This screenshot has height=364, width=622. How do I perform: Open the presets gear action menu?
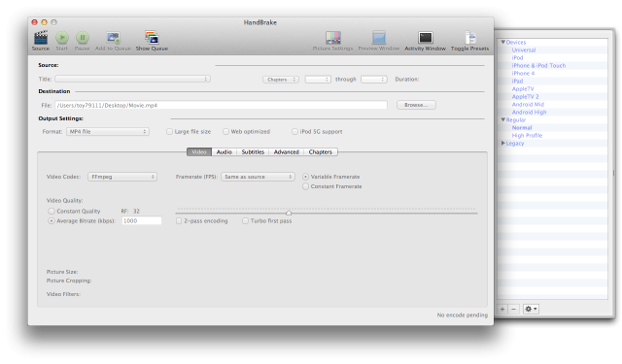pyautogui.click(x=531, y=309)
